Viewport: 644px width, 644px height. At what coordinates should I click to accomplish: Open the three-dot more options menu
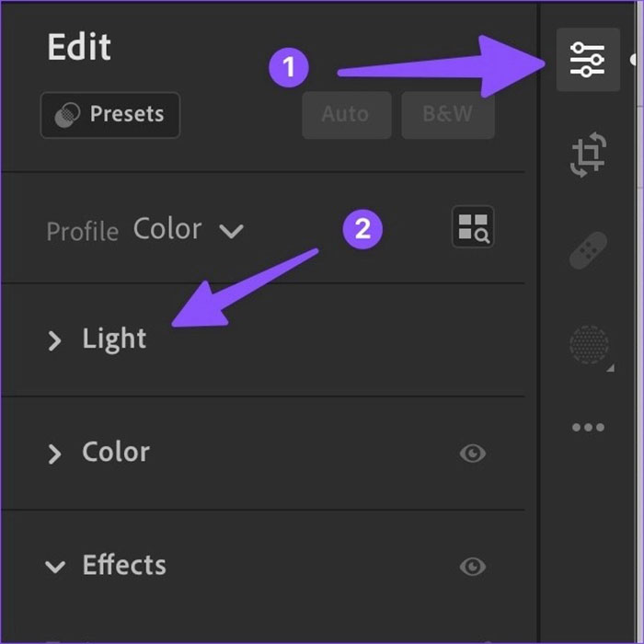[588, 427]
